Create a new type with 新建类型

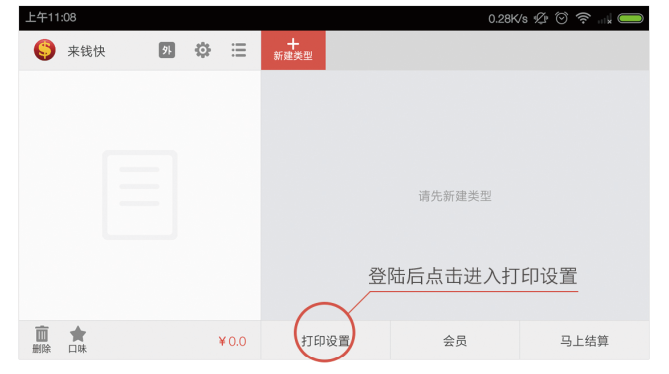[293, 50]
